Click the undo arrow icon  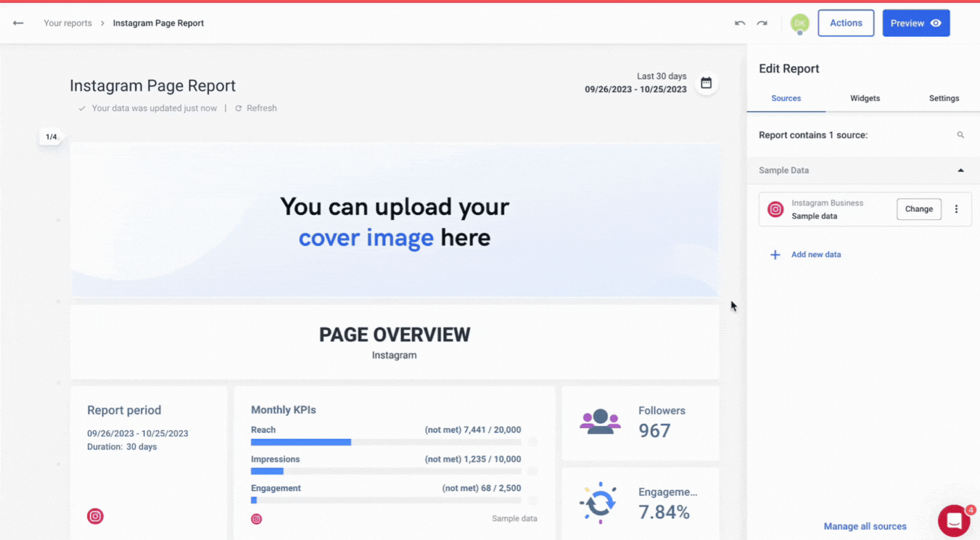click(x=740, y=23)
